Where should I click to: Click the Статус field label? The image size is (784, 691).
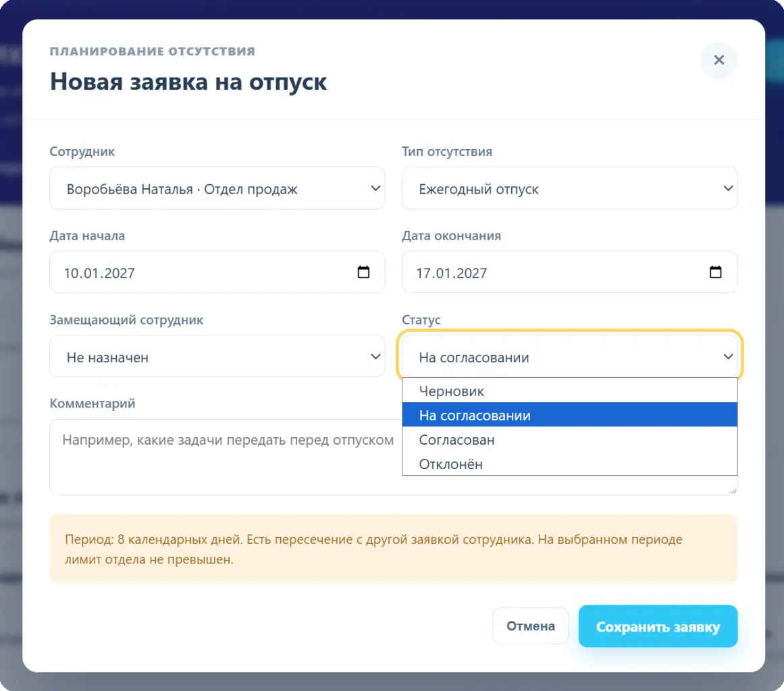(421, 320)
